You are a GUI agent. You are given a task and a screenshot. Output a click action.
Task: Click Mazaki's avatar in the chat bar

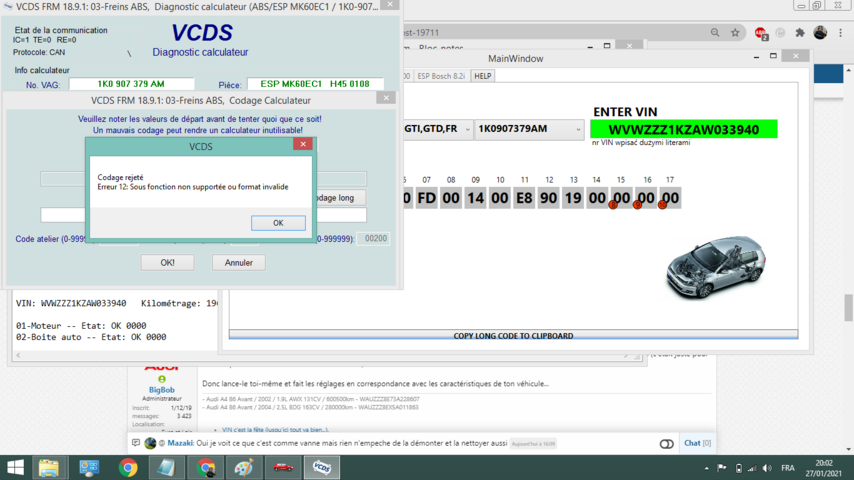pos(150,443)
